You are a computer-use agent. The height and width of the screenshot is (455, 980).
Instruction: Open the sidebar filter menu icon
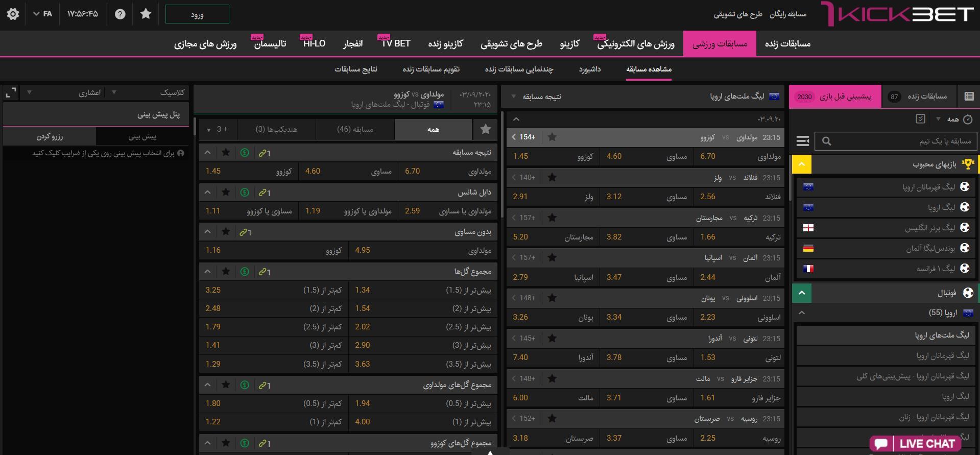point(803,141)
